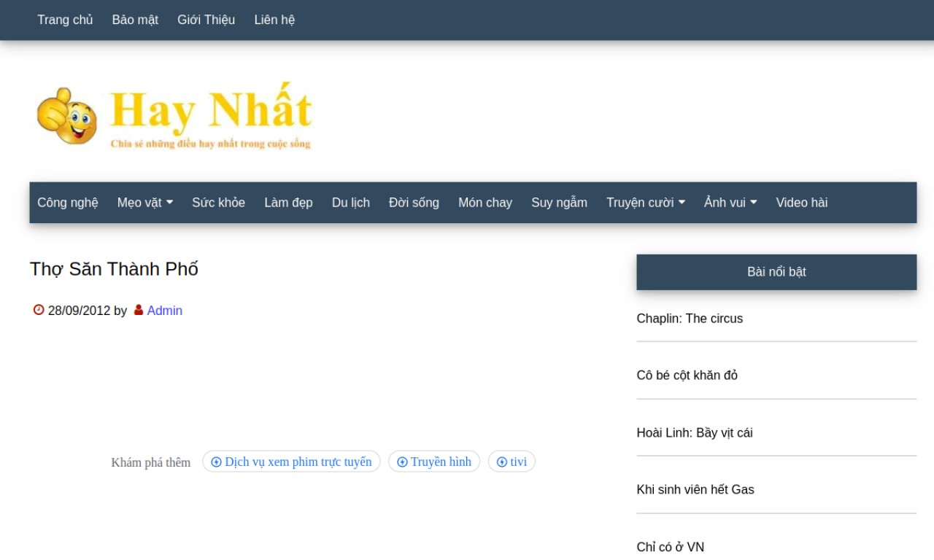Open the Đời sống category
Screen dimensions: 934x560
[414, 203]
